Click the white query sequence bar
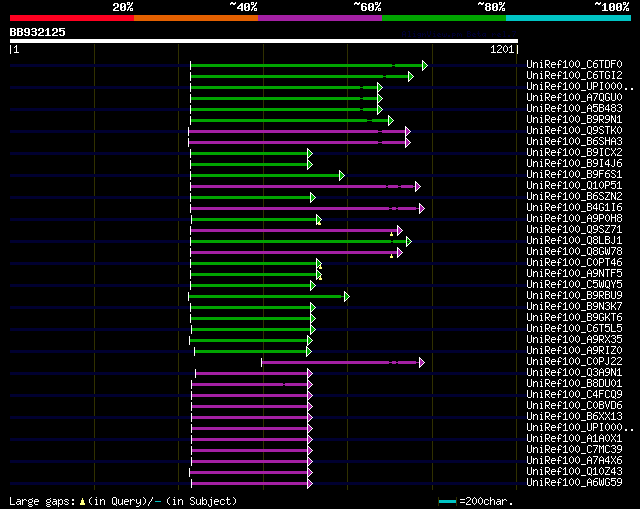This screenshot has width=640, height=509. [264, 41]
